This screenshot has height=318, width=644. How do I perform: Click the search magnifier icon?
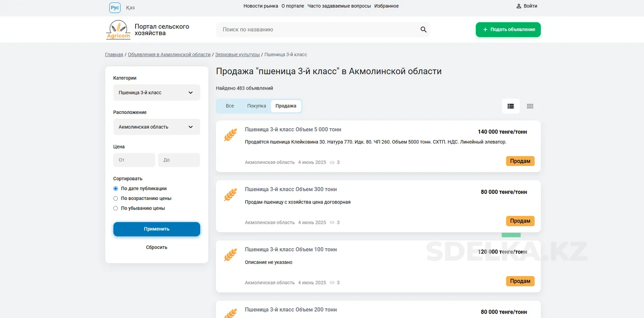[424, 30]
